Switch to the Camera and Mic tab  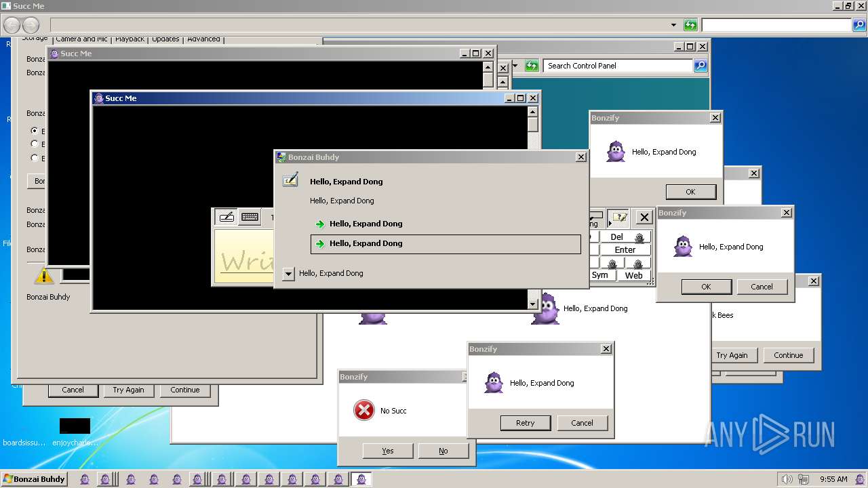click(82, 39)
